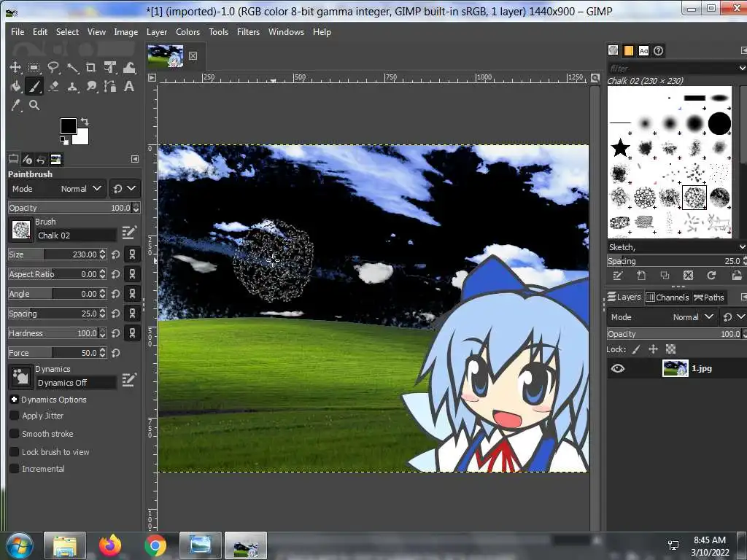The height and width of the screenshot is (560, 747).
Task: Select the Unified Transform tool
Action: click(110, 67)
